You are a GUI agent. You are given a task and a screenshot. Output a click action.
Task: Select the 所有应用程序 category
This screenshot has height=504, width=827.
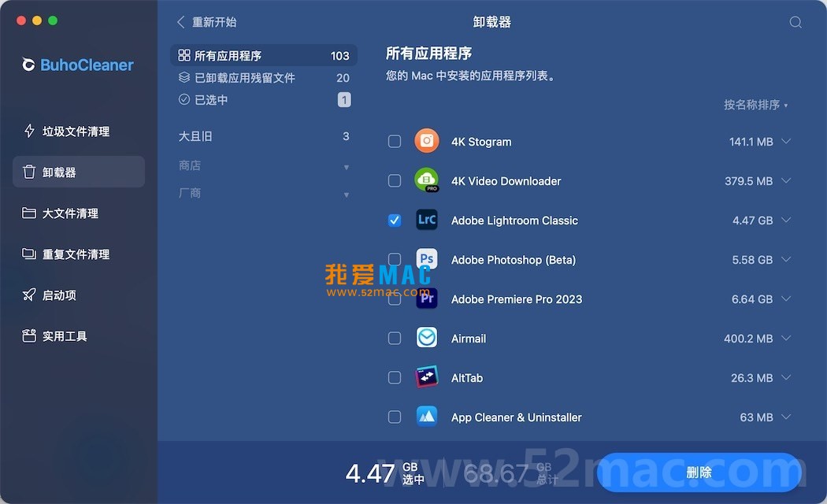coord(264,55)
